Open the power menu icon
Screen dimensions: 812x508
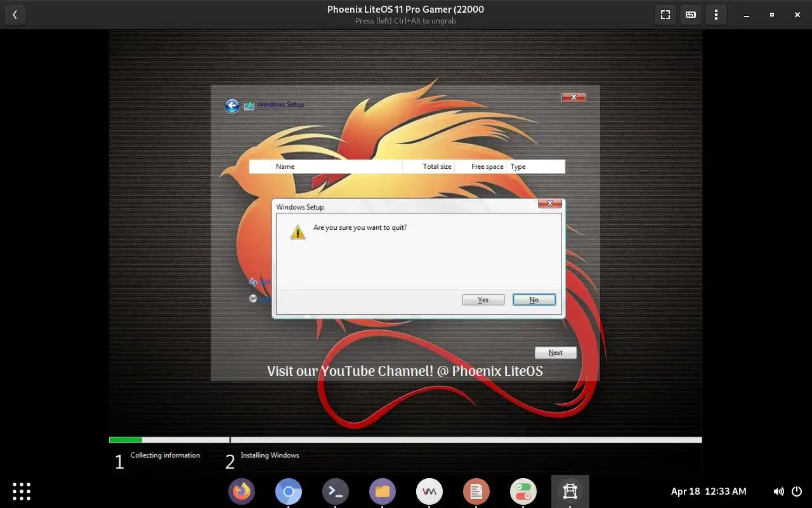click(797, 491)
